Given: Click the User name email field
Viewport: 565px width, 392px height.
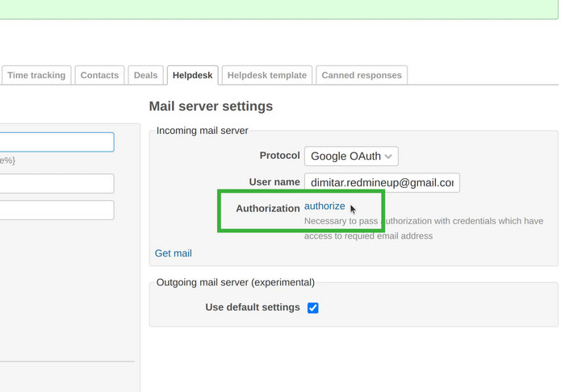Looking at the screenshot, I should [x=382, y=183].
